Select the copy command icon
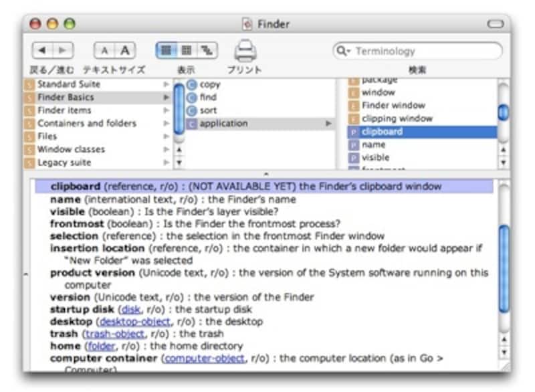 [x=192, y=84]
